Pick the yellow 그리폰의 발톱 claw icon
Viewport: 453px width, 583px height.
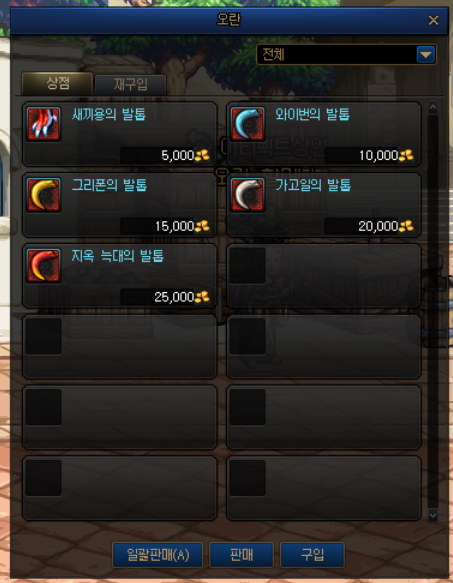pyautogui.click(x=44, y=195)
